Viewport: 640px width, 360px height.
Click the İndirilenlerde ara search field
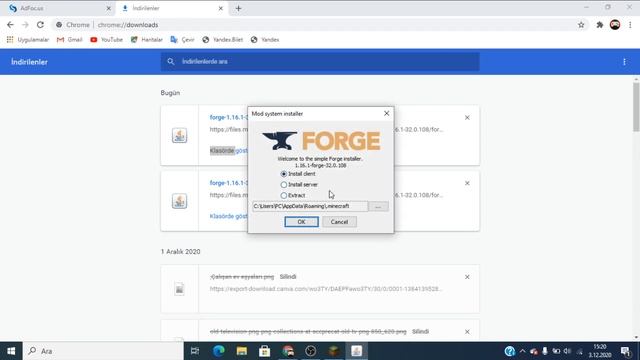tap(320, 62)
